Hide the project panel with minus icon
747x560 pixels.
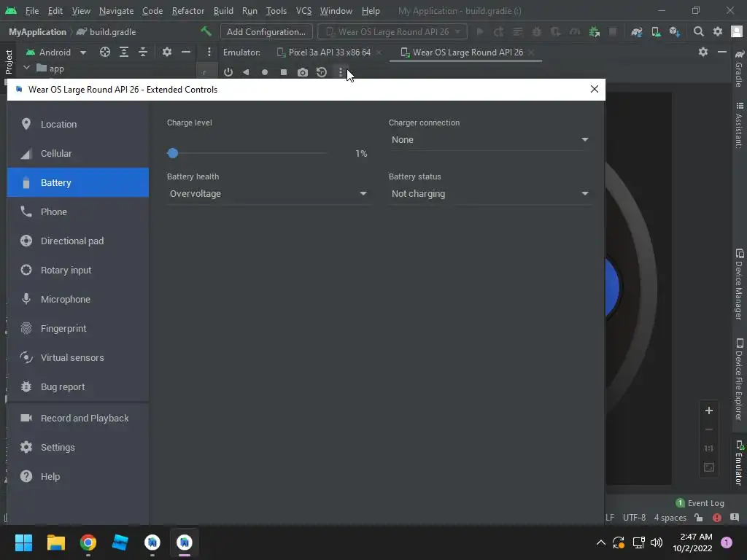[186, 52]
